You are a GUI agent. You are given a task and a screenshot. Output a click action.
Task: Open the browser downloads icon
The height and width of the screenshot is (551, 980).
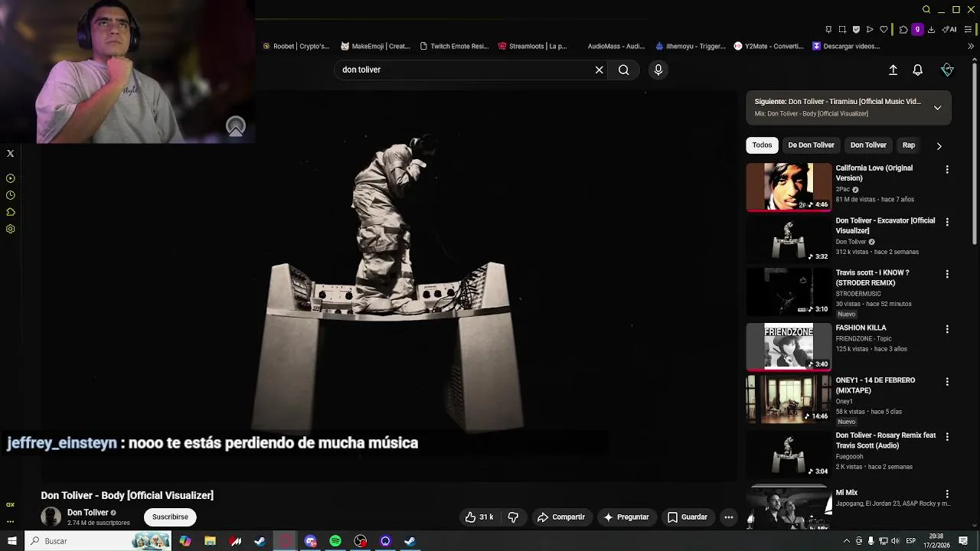tap(931, 30)
